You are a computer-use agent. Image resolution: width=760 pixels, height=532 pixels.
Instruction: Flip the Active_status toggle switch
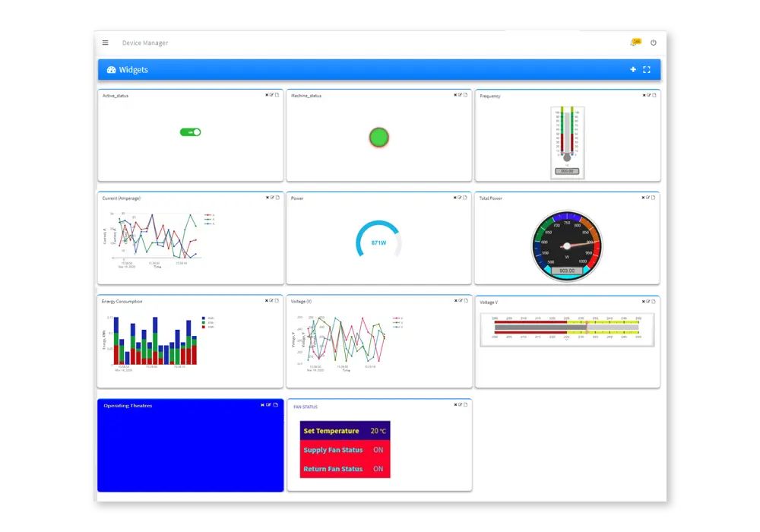click(190, 131)
